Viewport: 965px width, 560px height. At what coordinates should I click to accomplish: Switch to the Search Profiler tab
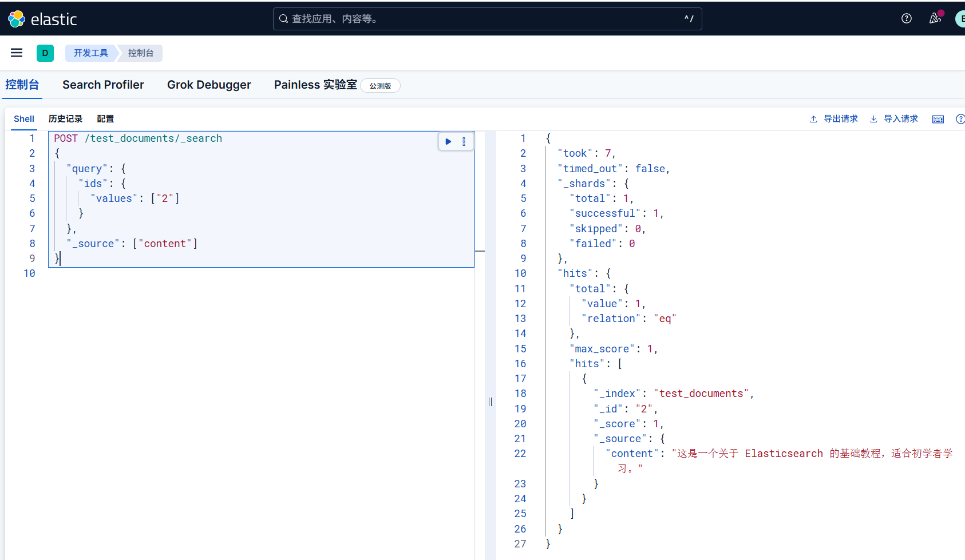coord(103,85)
